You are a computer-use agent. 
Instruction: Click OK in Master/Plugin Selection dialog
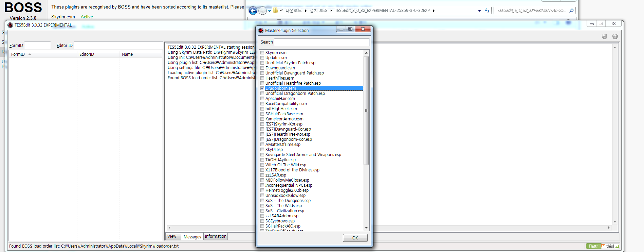click(x=355, y=238)
